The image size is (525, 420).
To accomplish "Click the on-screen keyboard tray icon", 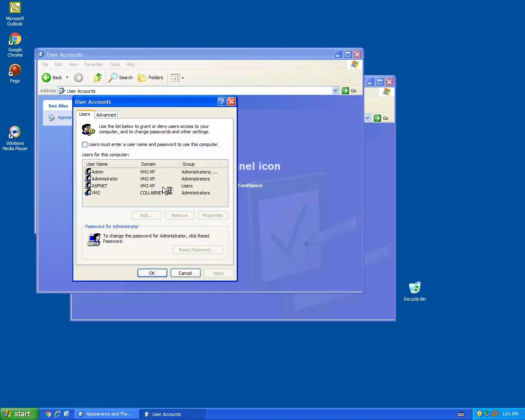I will [461, 414].
